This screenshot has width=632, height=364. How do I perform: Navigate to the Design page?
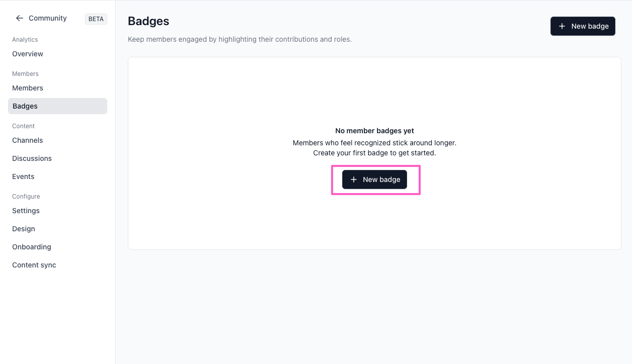click(x=24, y=229)
